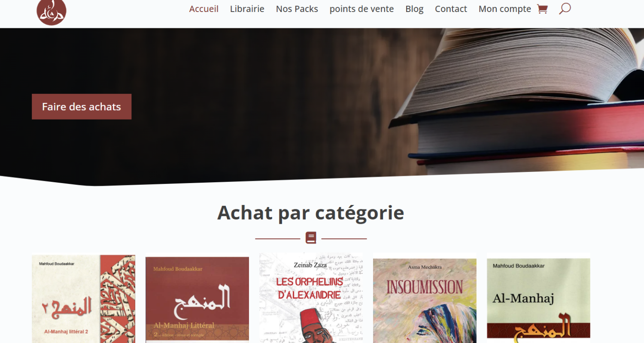Select Al-Manhaj Littéral red book cover
The width and height of the screenshot is (644, 343).
[197, 300]
